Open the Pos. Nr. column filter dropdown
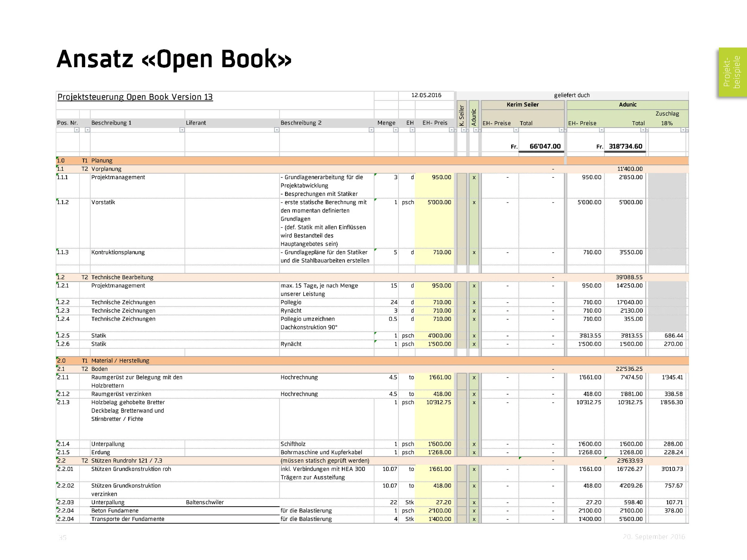This screenshot has width=747, height=560. (x=77, y=130)
